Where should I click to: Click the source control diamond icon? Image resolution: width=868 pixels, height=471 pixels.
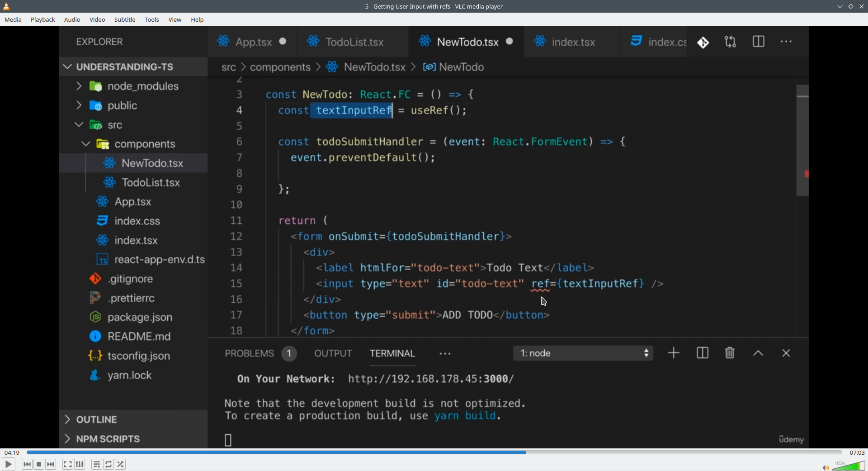pyautogui.click(x=703, y=42)
